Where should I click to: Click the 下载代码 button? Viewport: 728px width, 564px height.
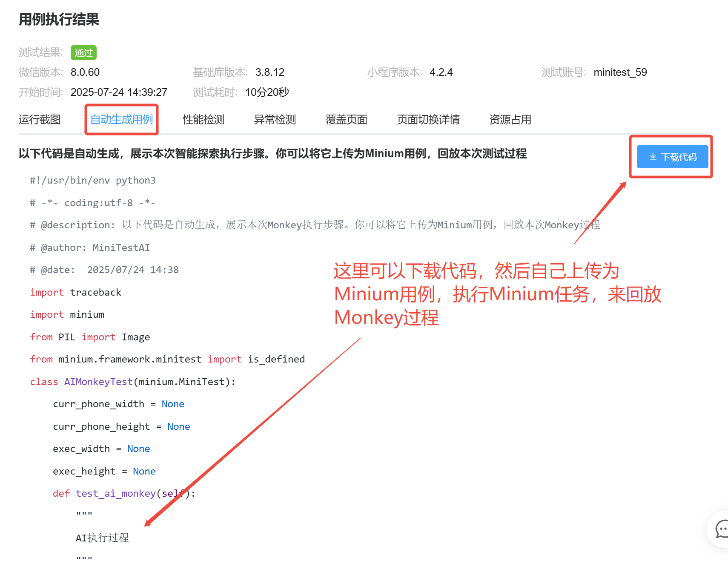pos(673,157)
